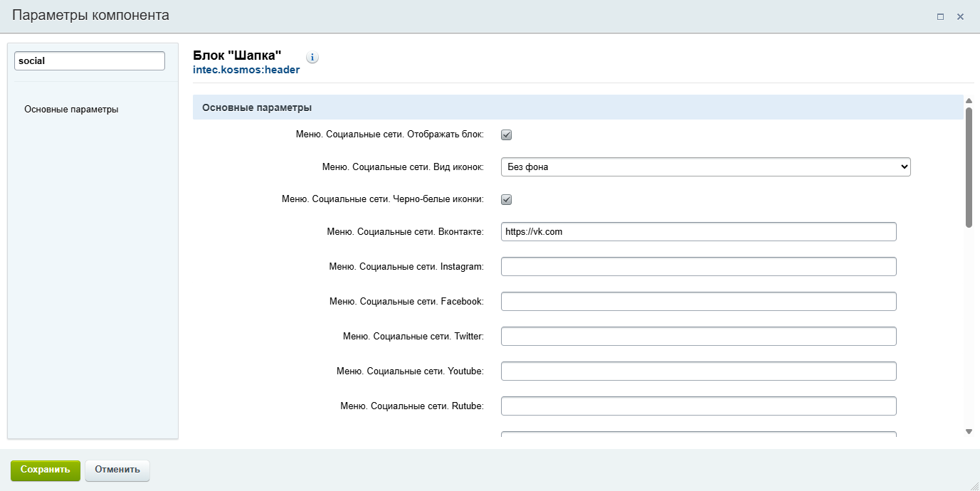Click the Youtube input field
The width and height of the screenshot is (980, 491).
pyautogui.click(x=698, y=371)
